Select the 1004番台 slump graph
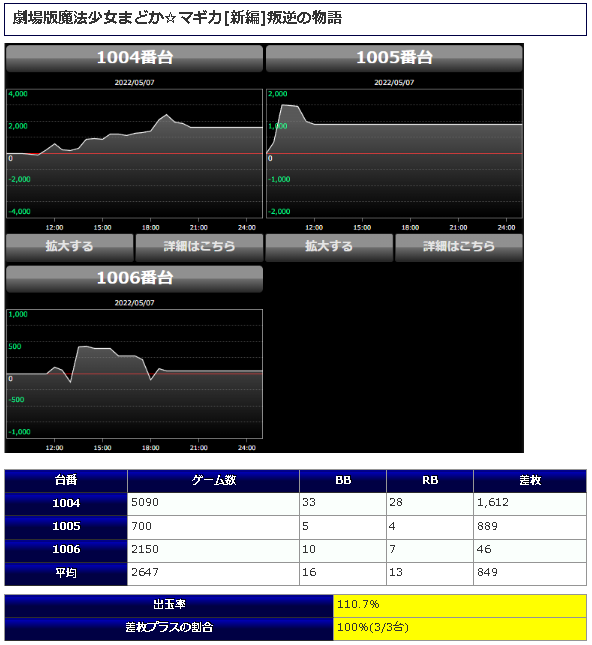 (x=134, y=153)
